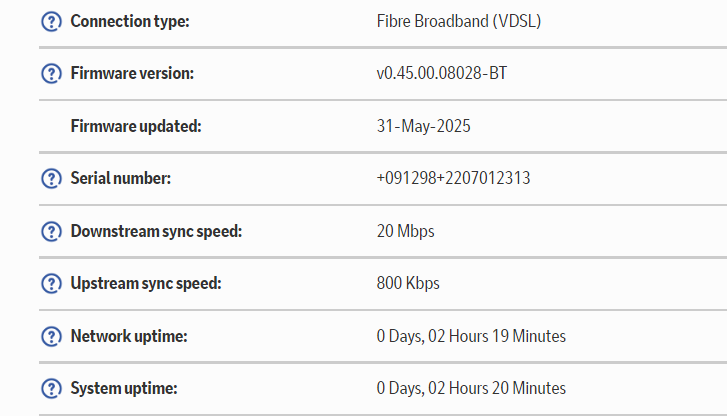
Task: Select the Network uptime label
Action: click(x=129, y=336)
